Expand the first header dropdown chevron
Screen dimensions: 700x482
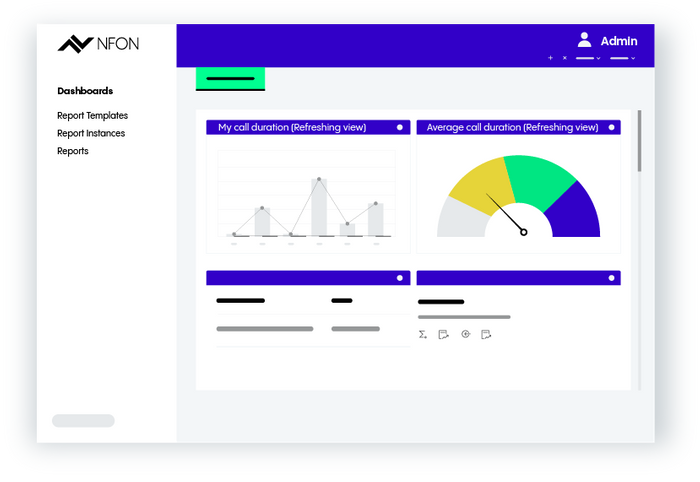[x=599, y=58]
